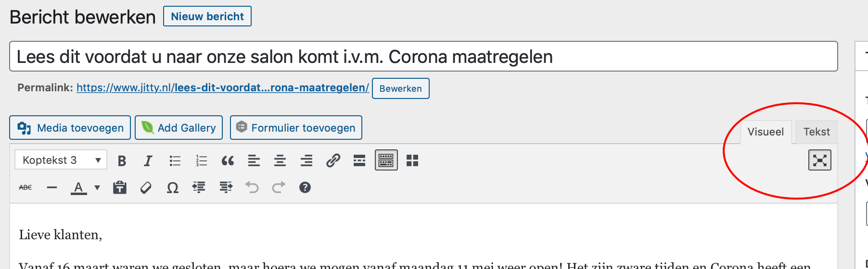Insert or edit a link
Image resolution: width=868 pixels, height=269 pixels.
coord(333,161)
